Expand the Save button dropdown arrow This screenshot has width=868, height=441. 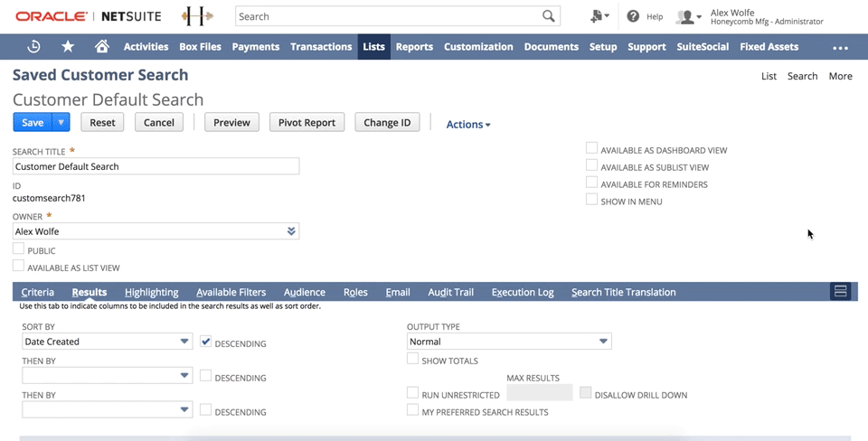click(61, 123)
